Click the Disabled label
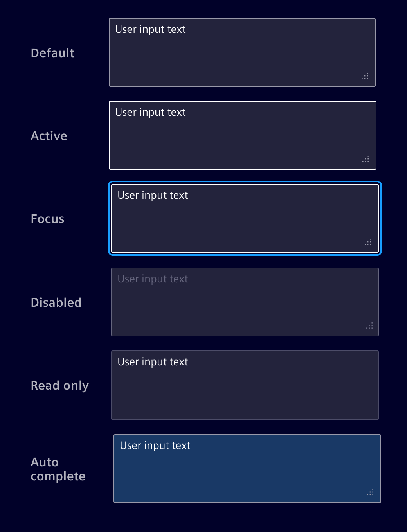Image resolution: width=407 pixels, height=532 pixels. pyautogui.click(x=56, y=302)
